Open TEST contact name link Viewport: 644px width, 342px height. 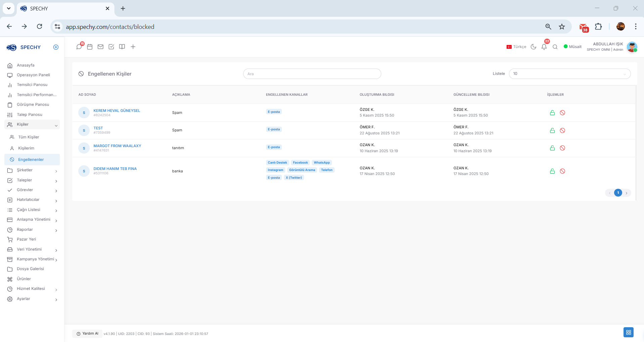(98, 128)
